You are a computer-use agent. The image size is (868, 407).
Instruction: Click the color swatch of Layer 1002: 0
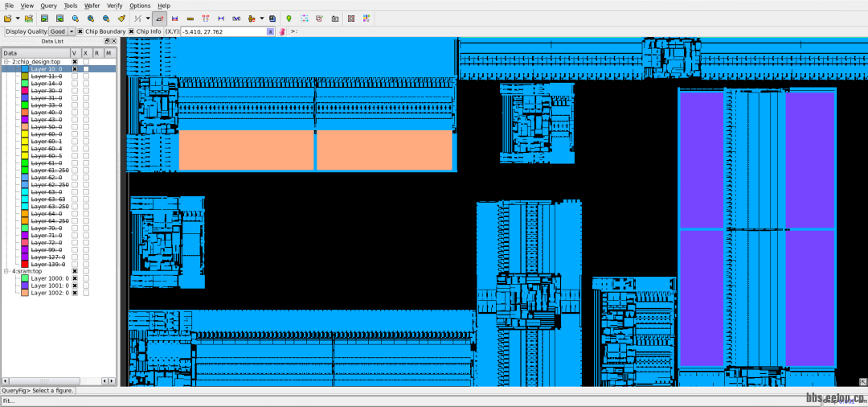[x=25, y=293]
